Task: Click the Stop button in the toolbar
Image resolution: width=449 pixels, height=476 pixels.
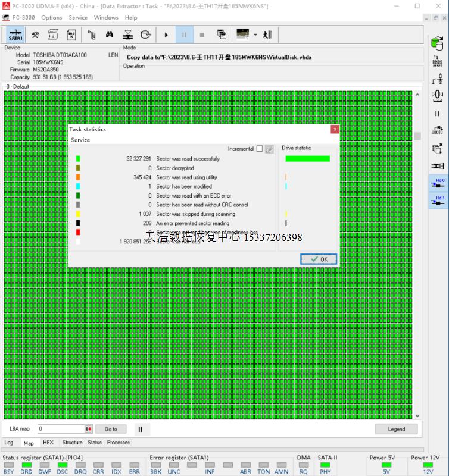Action: (202, 35)
